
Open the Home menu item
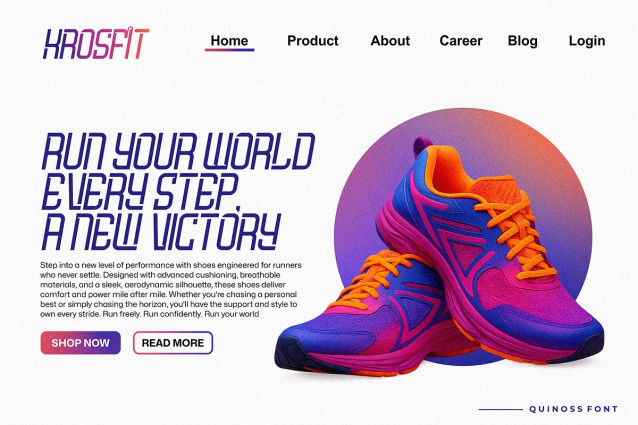tap(229, 41)
